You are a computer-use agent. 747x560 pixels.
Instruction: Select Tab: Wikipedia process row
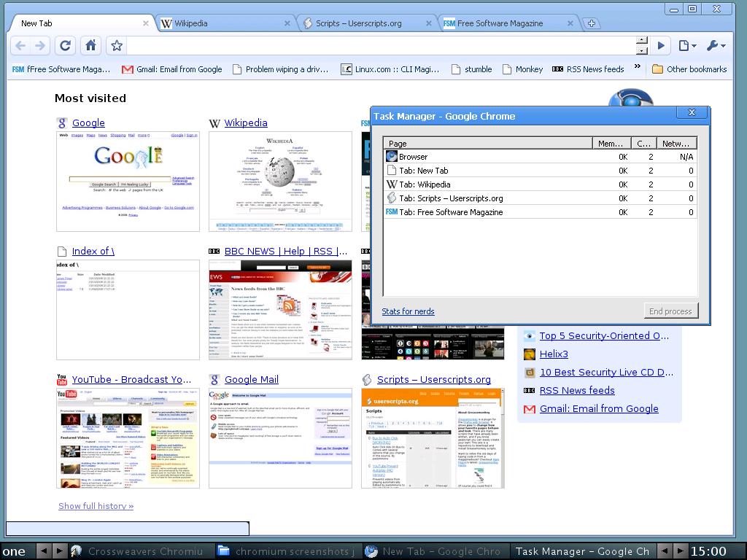tap(541, 184)
